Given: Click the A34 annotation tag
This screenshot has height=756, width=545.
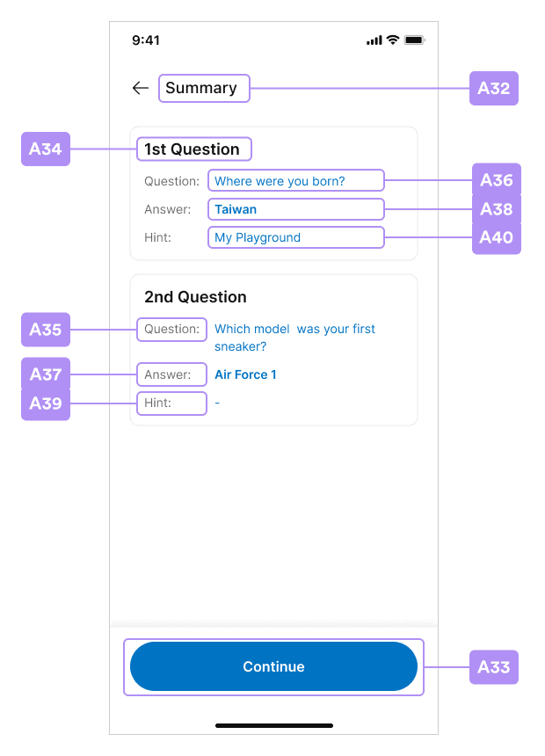Looking at the screenshot, I should click(46, 149).
